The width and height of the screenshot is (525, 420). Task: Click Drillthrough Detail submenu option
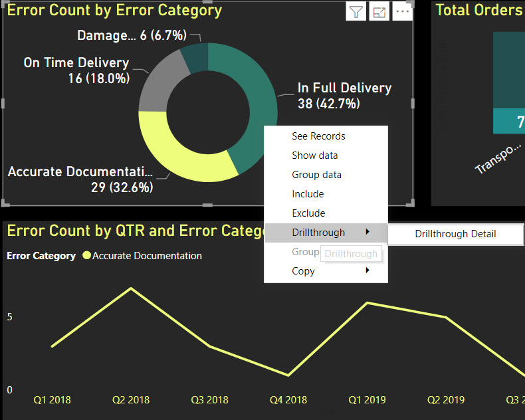pyautogui.click(x=455, y=234)
